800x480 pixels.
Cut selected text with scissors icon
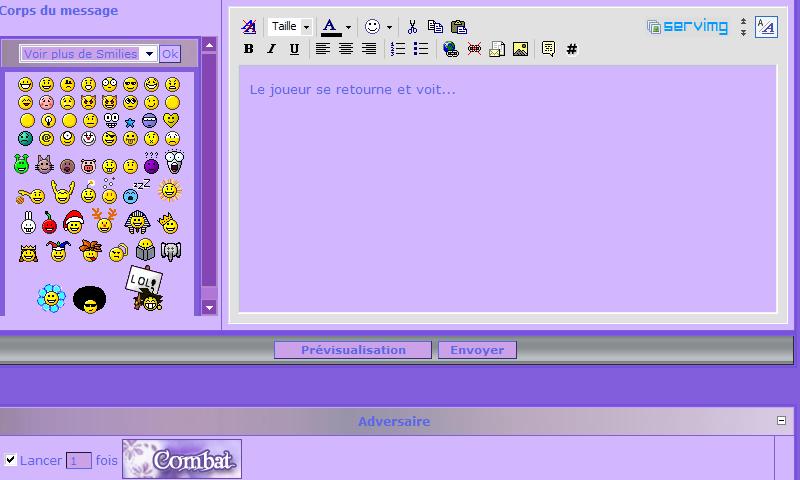(x=412, y=27)
